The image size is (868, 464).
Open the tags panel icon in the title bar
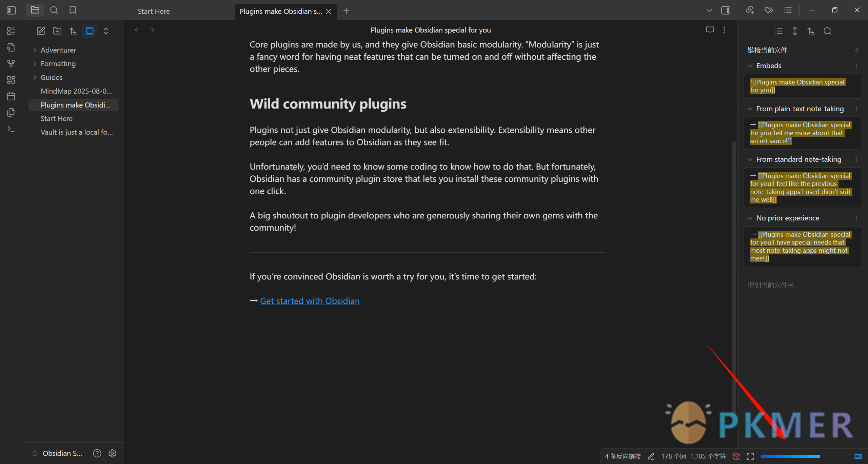(x=769, y=10)
